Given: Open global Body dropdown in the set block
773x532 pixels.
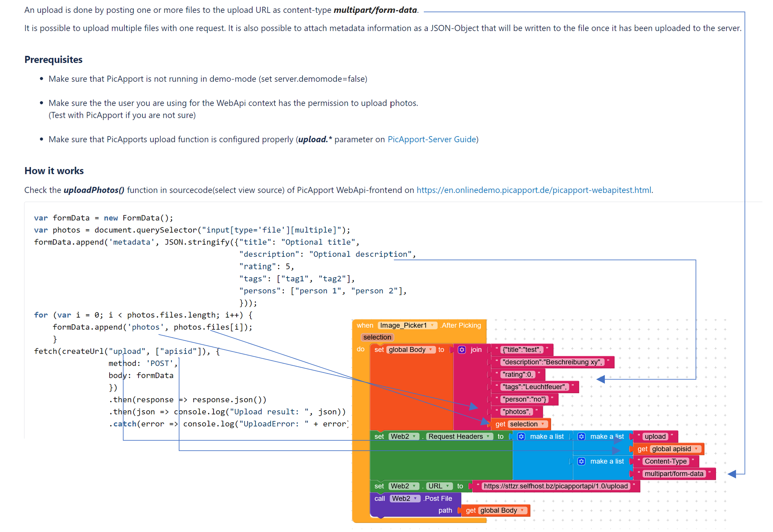Looking at the screenshot, I should pyautogui.click(x=430, y=349).
